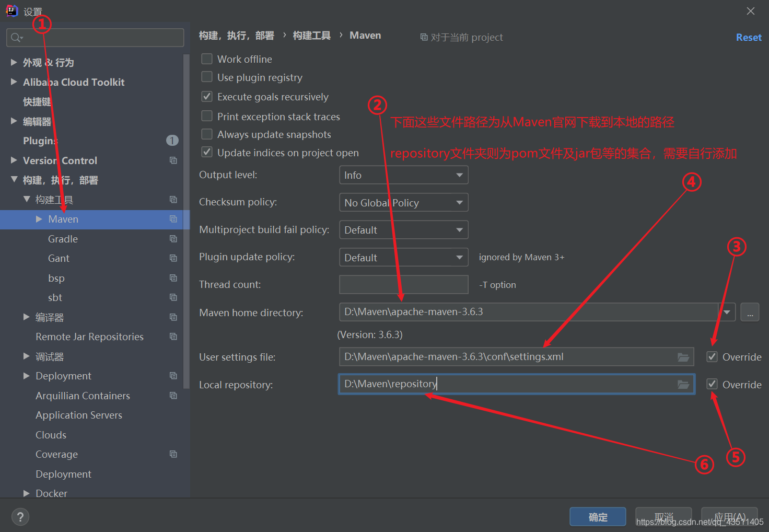
Task: Click 构建工具 breadcrumb at top
Action: [x=312, y=36]
